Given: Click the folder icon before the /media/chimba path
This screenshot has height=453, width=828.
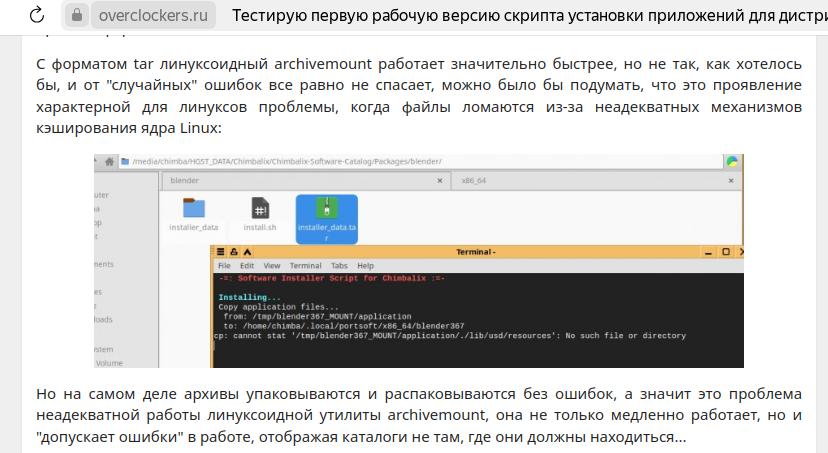Looking at the screenshot, I should click(125, 162).
